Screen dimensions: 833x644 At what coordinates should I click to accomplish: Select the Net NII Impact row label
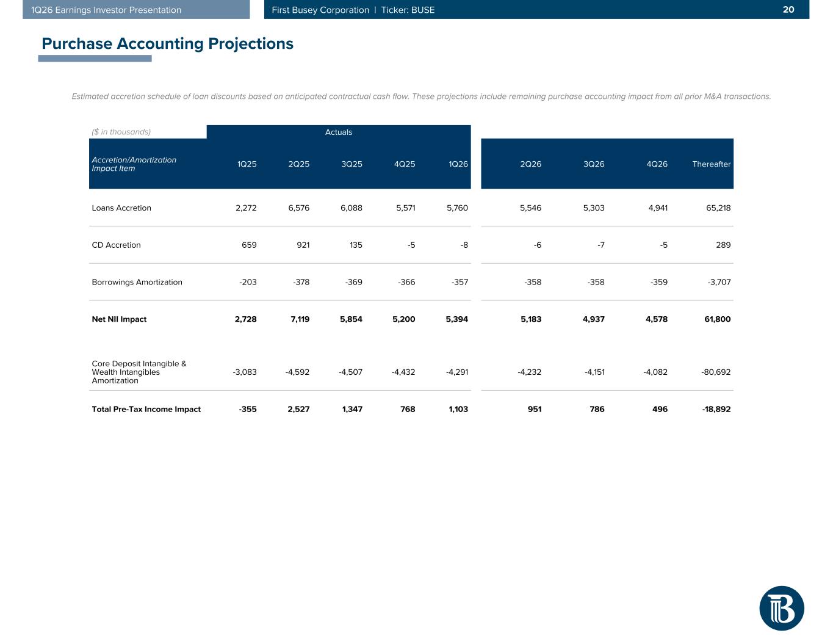coord(119,319)
